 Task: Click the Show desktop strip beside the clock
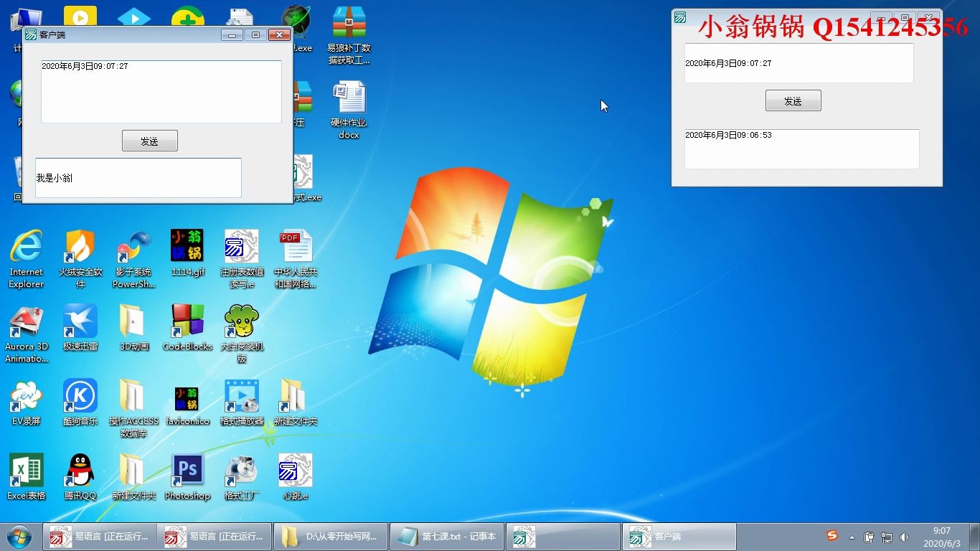click(974, 537)
